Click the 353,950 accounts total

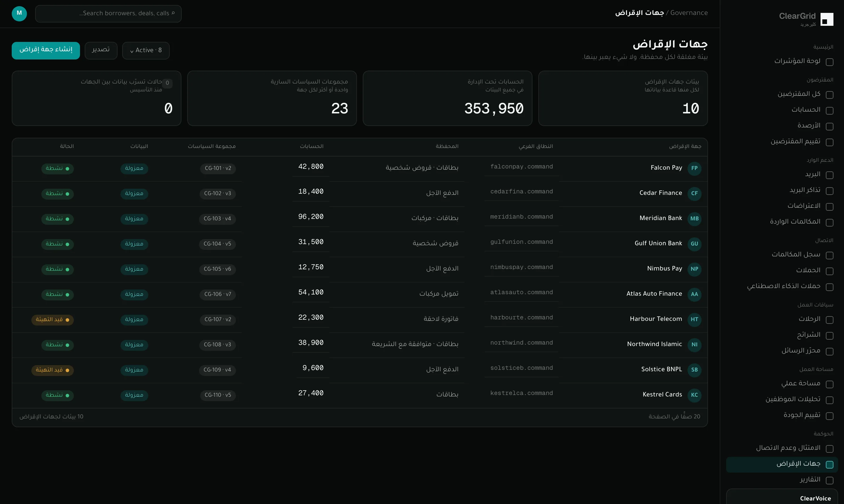point(494,109)
